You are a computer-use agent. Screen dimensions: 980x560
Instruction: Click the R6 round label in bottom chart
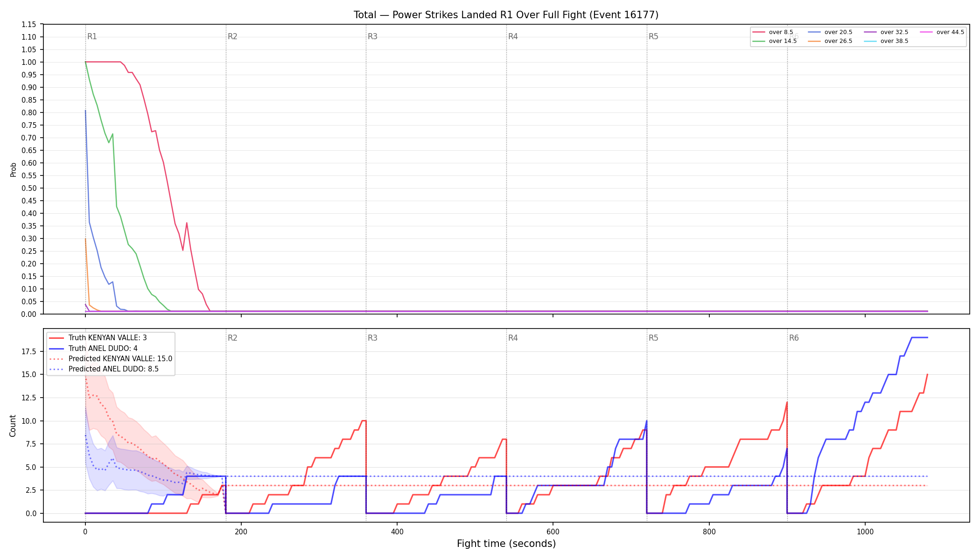(794, 338)
